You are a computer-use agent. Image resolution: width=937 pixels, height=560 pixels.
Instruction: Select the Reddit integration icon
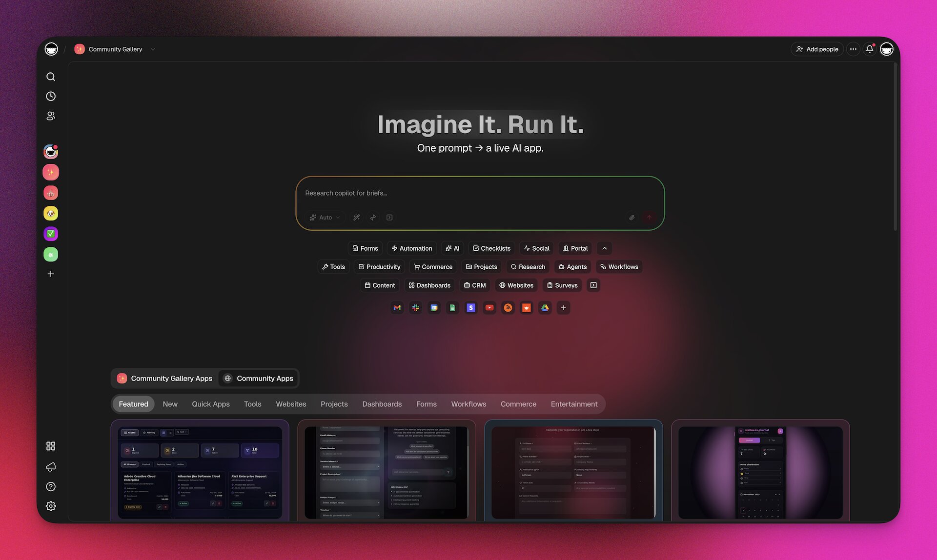[x=527, y=308]
